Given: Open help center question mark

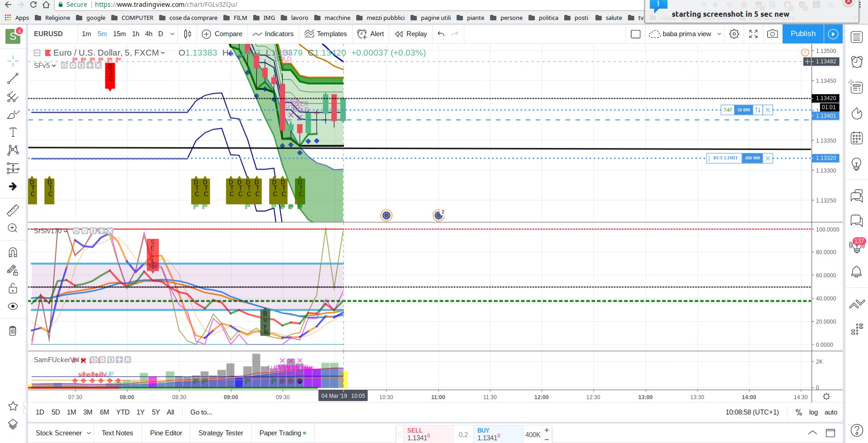Looking at the screenshot, I should [x=857, y=430].
